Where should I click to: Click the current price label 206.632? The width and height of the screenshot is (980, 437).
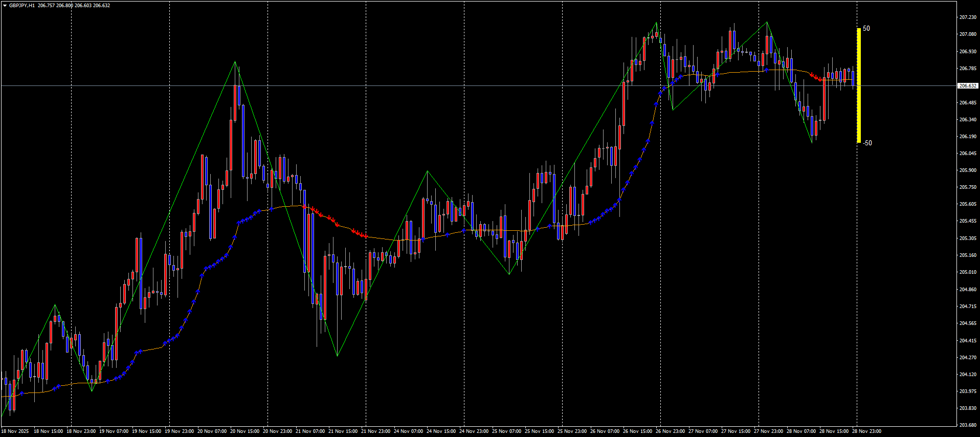pos(968,86)
